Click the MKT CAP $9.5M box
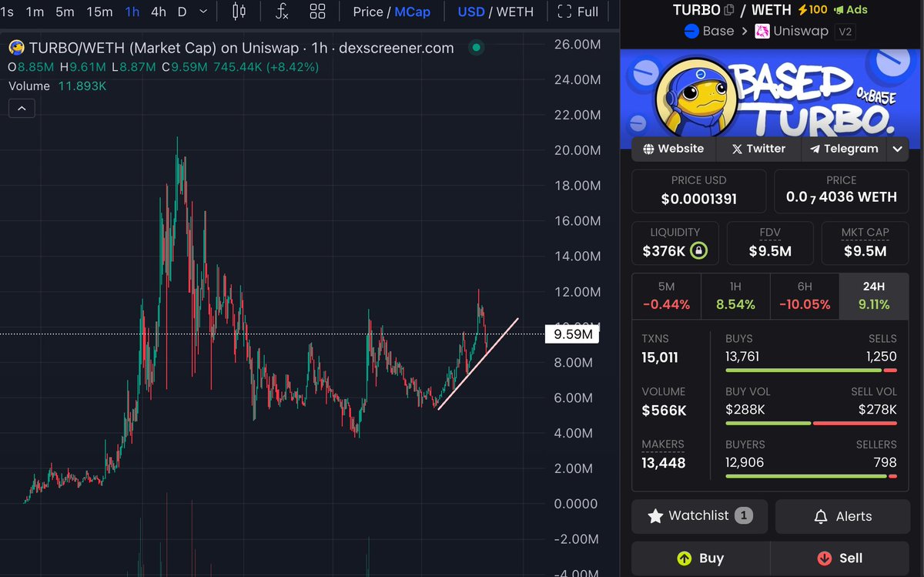Viewport: 924px width, 577px height. 865,243
